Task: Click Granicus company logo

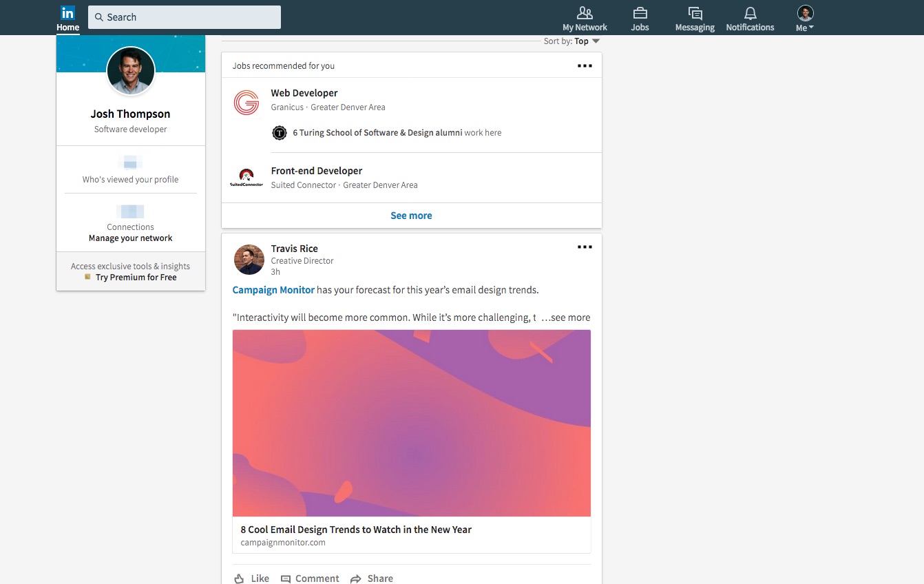Action: tap(246, 103)
